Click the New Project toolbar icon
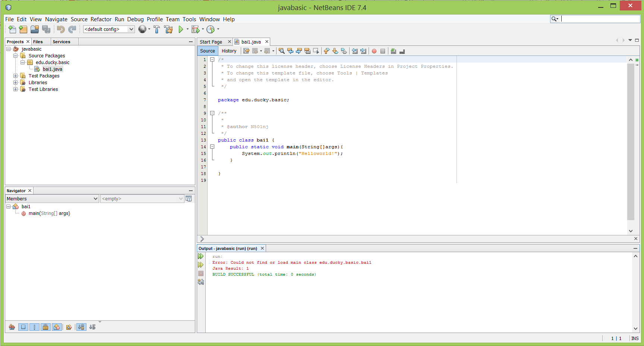 [x=23, y=29]
